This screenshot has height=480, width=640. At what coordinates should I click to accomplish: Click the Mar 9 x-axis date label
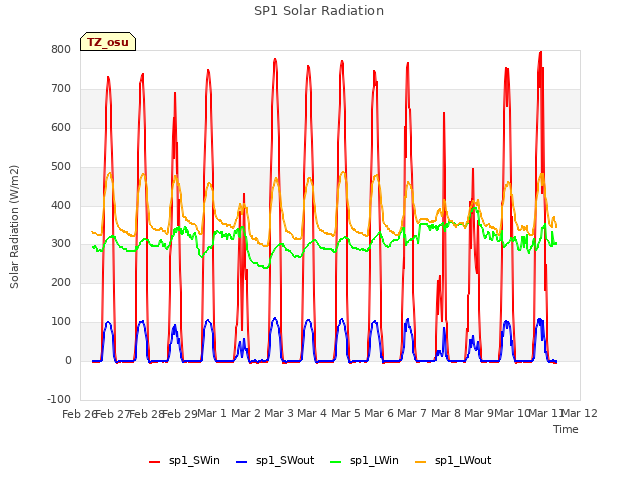coord(479,413)
